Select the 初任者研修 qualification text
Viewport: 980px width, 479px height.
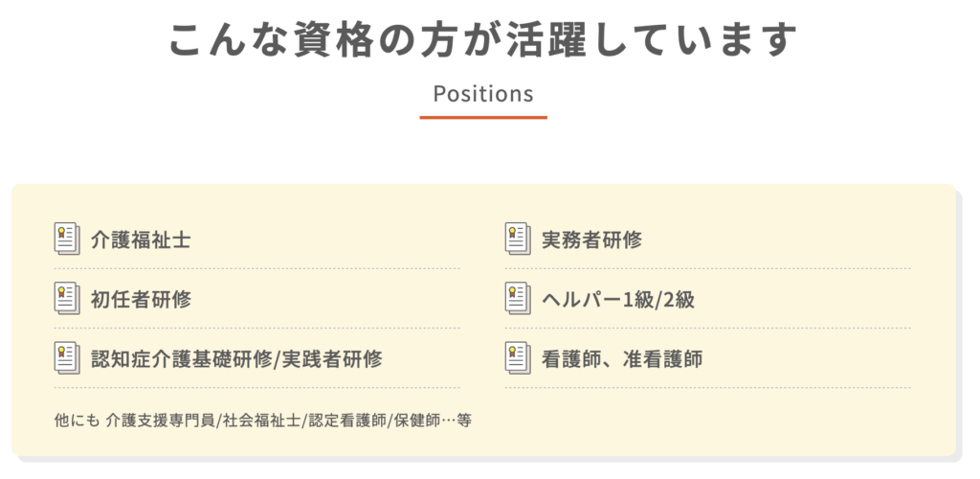click(x=141, y=299)
